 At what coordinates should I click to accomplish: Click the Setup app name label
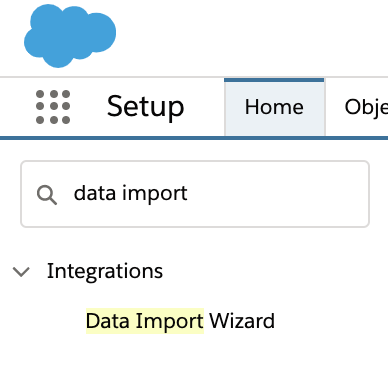tap(145, 106)
